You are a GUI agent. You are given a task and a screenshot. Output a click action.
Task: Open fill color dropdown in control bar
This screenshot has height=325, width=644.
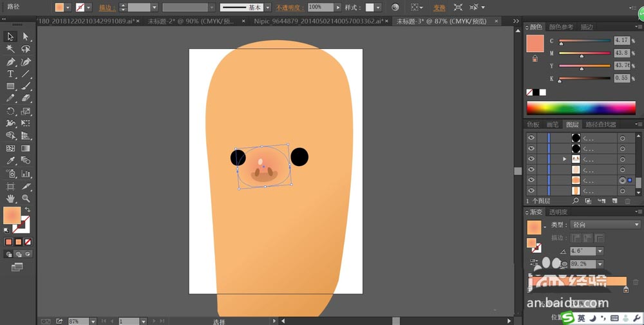click(x=68, y=7)
